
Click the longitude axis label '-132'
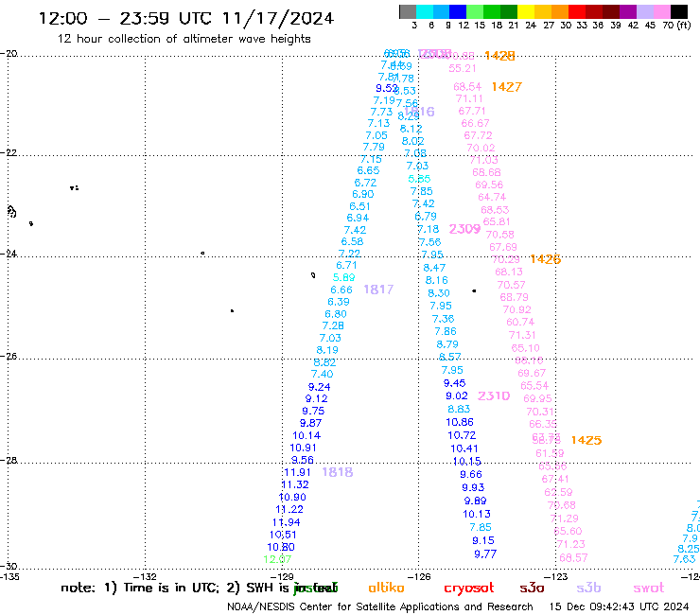click(x=147, y=576)
